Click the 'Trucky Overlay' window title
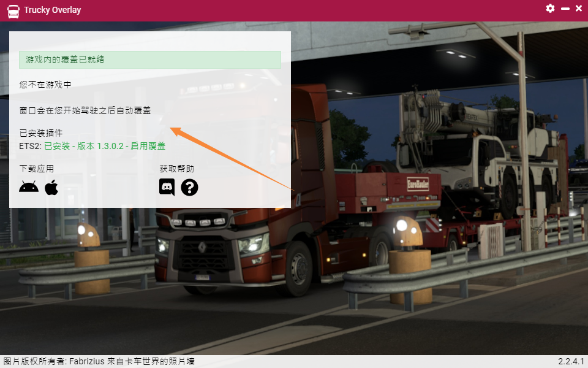This screenshot has width=588, height=368. [53, 10]
